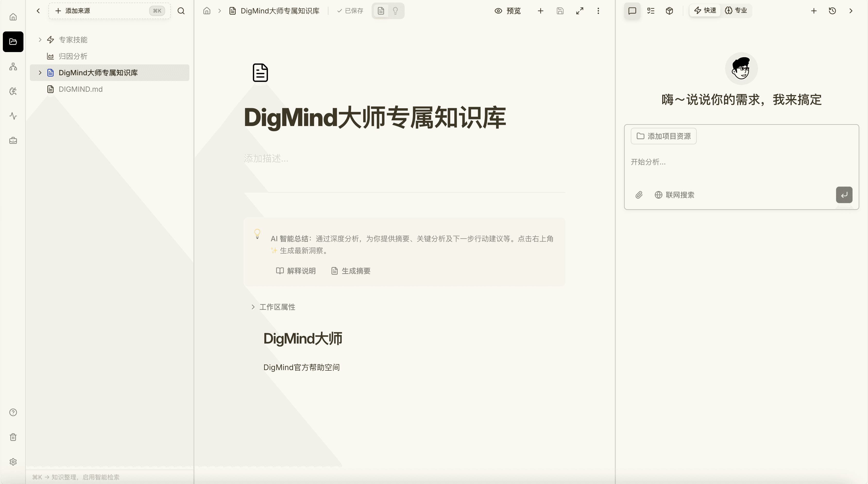Toggle 联网搜索 web search

(674, 195)
